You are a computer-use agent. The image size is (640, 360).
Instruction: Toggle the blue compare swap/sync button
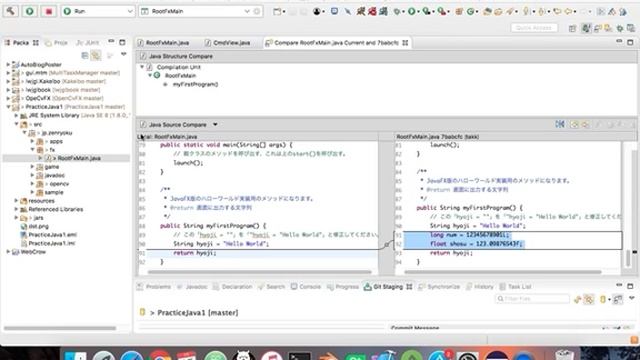pos(560,124)
